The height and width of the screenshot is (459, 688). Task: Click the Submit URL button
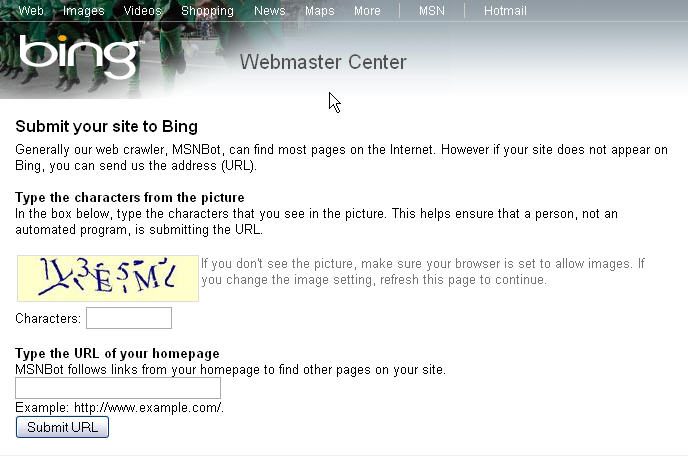point(62,427)
